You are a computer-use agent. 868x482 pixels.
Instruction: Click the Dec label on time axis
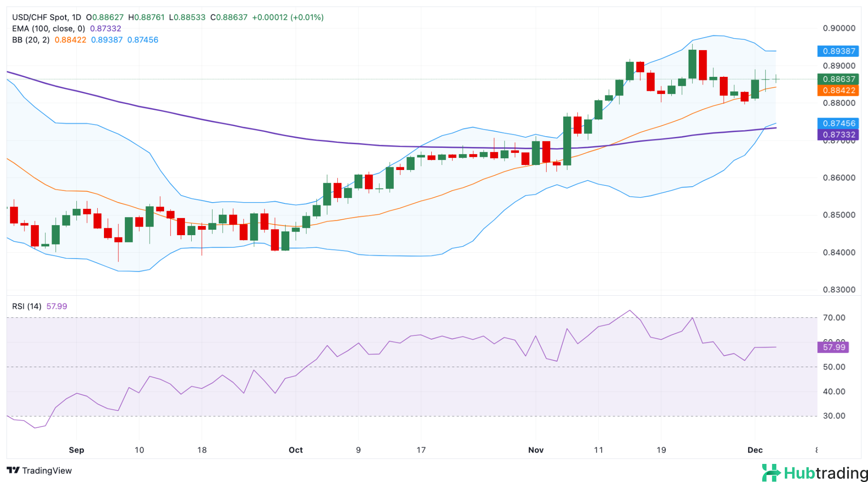click(755, 450)
